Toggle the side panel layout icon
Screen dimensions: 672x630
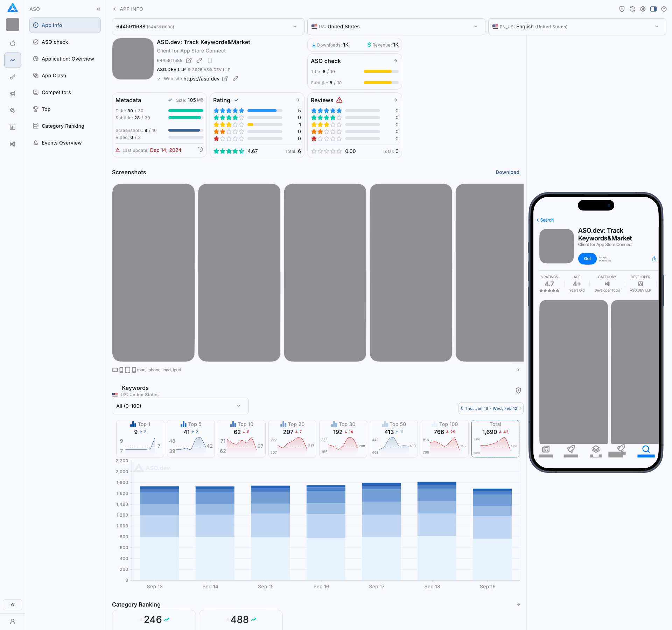pyautogui.click(x=653, y=9)
